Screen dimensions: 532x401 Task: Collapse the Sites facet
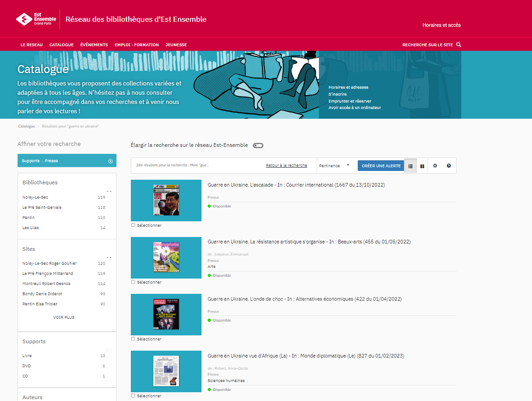[109, 257]
